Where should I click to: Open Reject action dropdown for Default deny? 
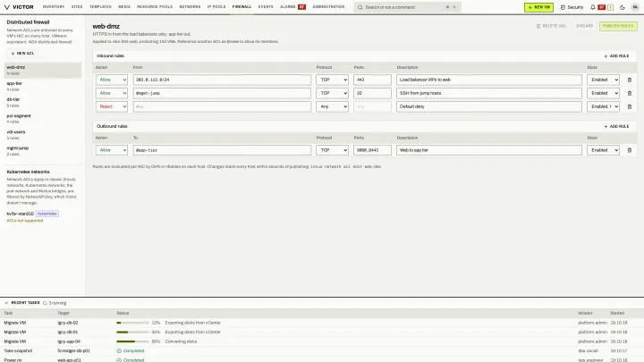[x=112, y=106]
